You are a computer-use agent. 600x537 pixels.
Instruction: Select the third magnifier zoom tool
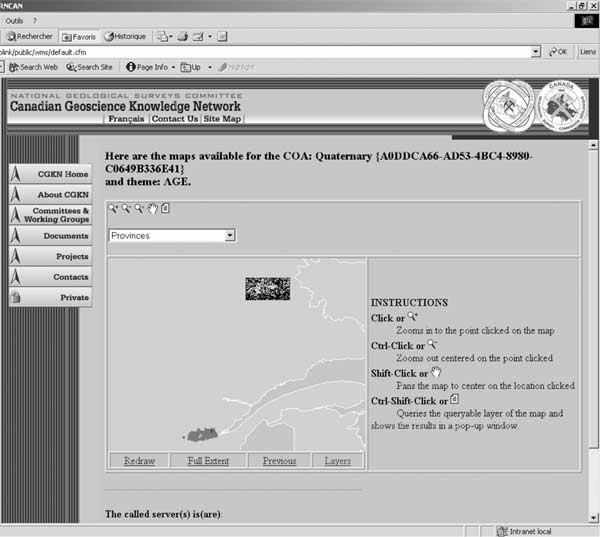tap(140, 209)
